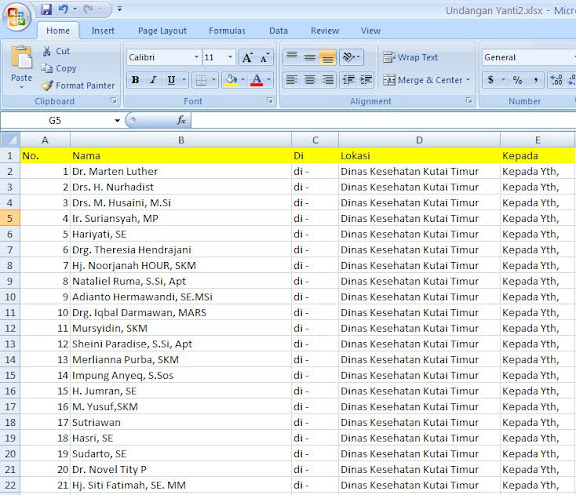Viewport: 576px width, 495px height.
Task: Toggle Bold formatting
Action: pos(135,80)
